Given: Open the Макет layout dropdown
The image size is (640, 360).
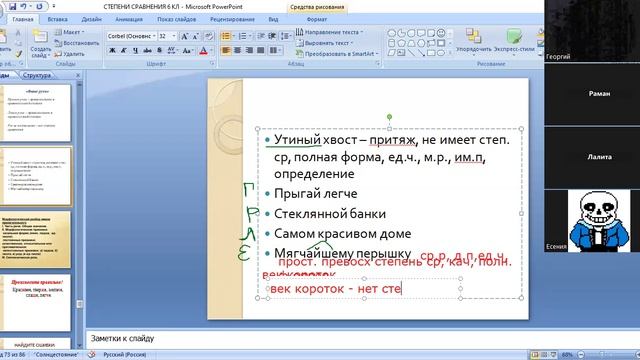Looking at the screenshot, I should tap(70, 32).
